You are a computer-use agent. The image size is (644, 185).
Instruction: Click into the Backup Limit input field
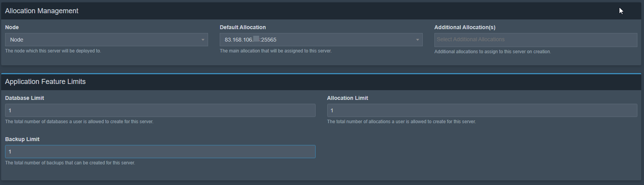tap(160, 152)
